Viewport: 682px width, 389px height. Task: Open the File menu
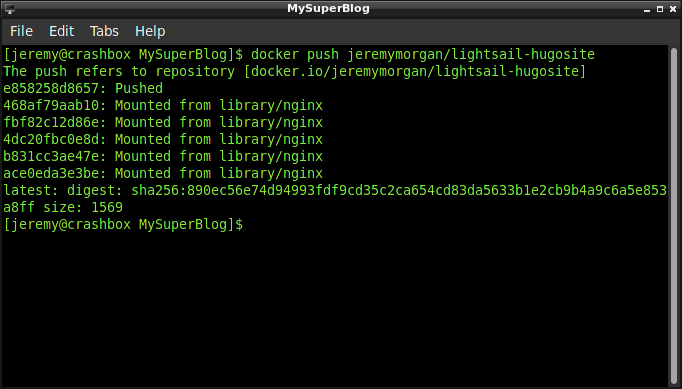pyautogui.click(x=21, y=31)
